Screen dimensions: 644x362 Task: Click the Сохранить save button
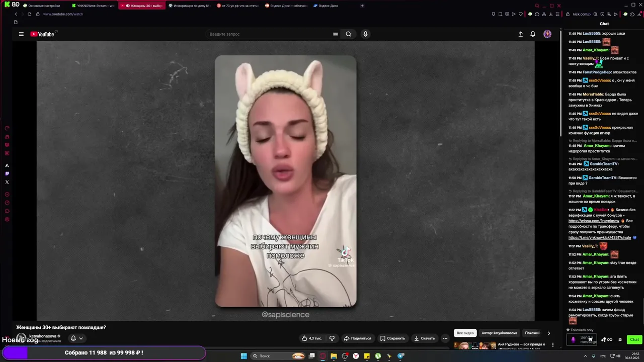click(392, 338)
